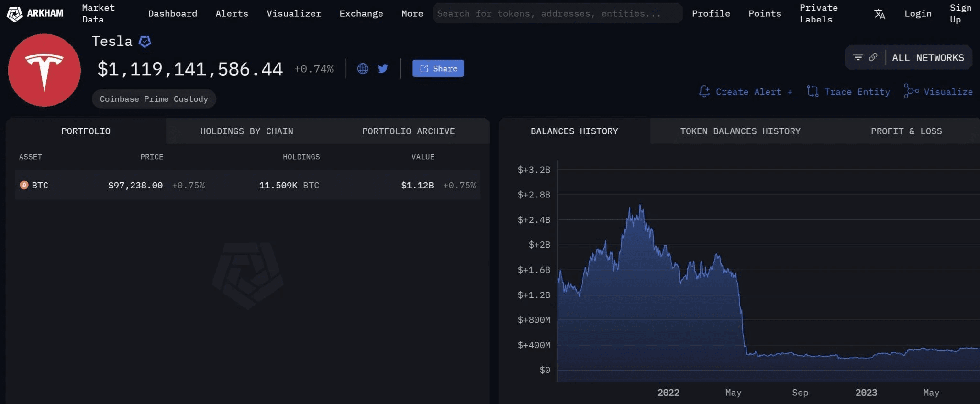The image size is (980, 404).
Task: Open Tesla's website via globe icon
Action: [363, 69]
